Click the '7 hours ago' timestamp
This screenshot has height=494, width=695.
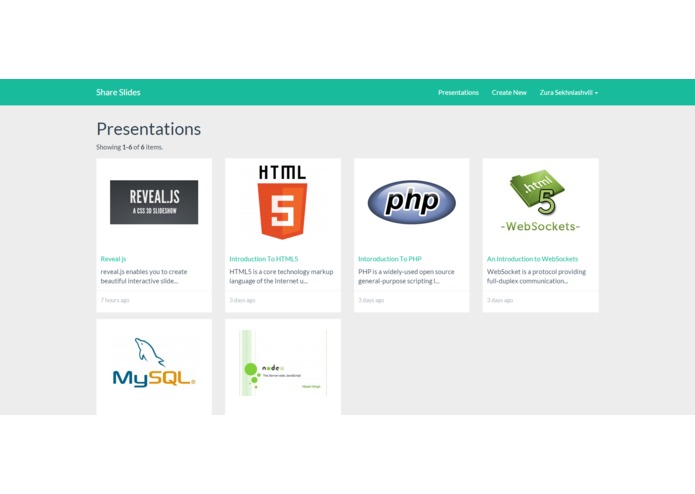click(115, 300)
